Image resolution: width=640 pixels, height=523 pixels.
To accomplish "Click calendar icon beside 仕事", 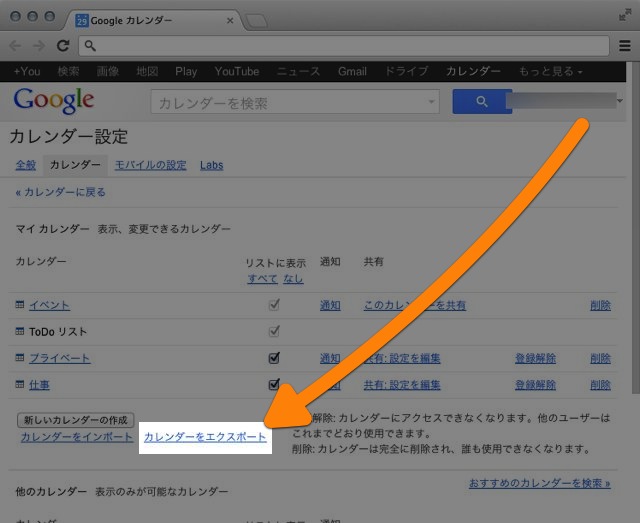I will [x=20, y=384].
